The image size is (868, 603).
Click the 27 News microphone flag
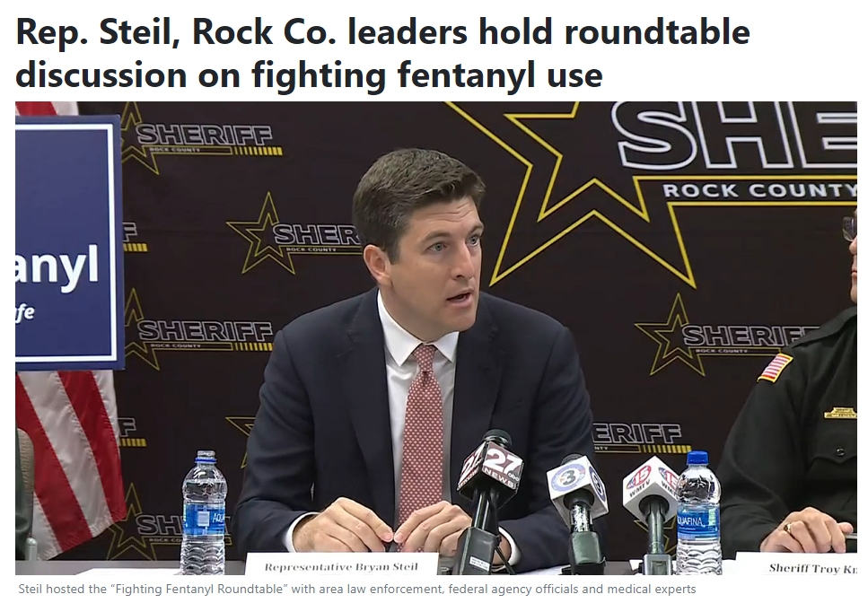[x=489, y=463]
